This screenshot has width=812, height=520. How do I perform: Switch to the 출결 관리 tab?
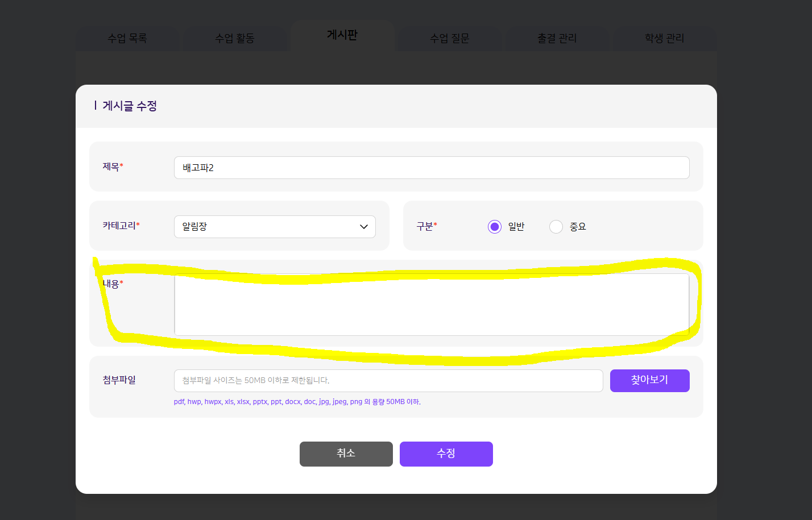(x=557, y=38)
